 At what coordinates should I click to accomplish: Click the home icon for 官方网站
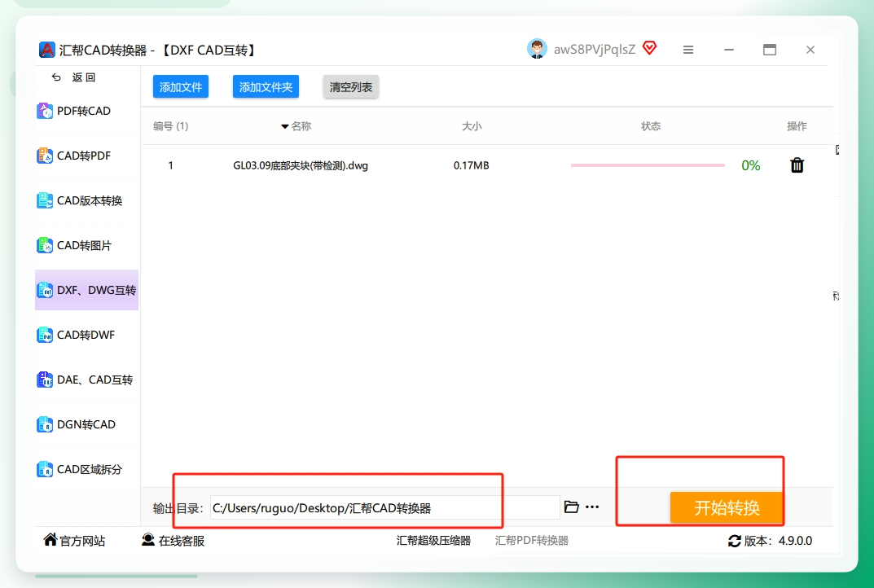pos(51,539)
